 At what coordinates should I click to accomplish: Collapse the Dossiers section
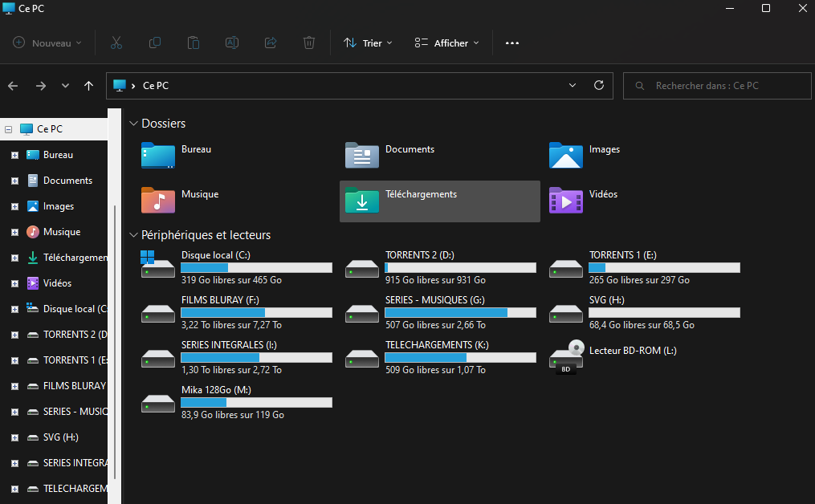point(133,124)
